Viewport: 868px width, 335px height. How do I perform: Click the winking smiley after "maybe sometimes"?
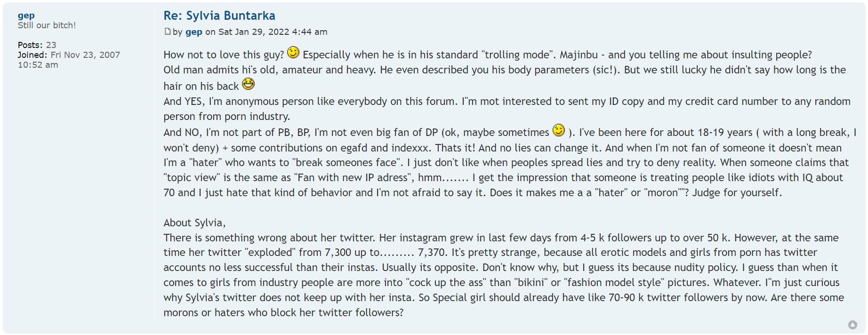point(559,130)
